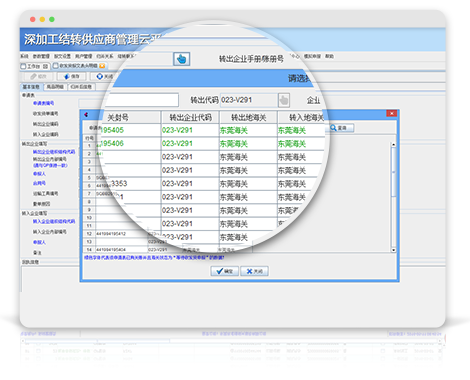Click the 保存 save toolbar button
Screen dimensions: 470x380
click(71, 77)
